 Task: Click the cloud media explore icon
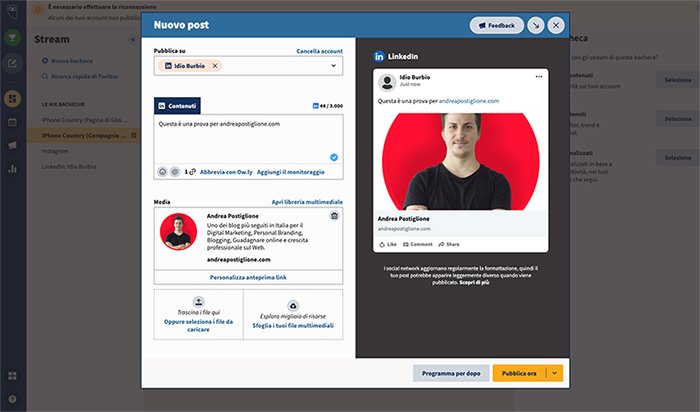tap(293, 306)
